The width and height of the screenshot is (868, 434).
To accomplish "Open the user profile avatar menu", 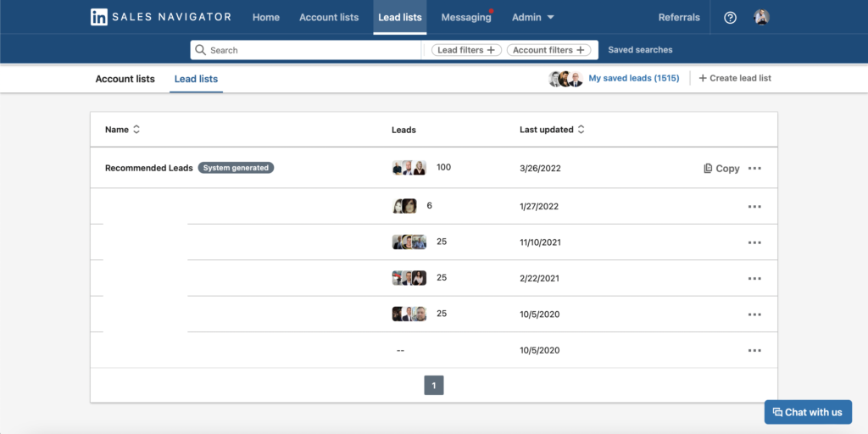I will tap(761, 18).
